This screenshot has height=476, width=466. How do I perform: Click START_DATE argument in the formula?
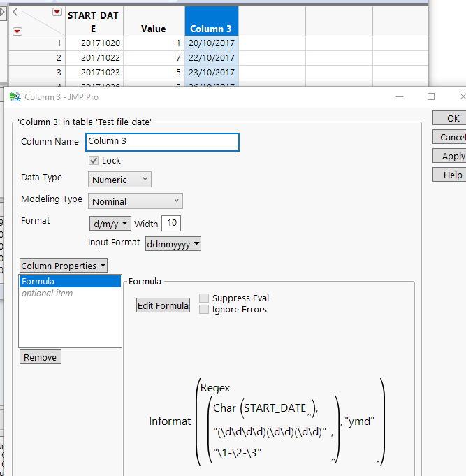(x=275, y=408)
